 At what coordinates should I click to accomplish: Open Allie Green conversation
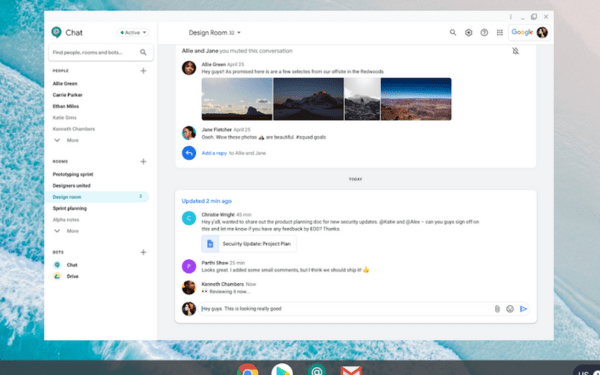pos(65,83)
